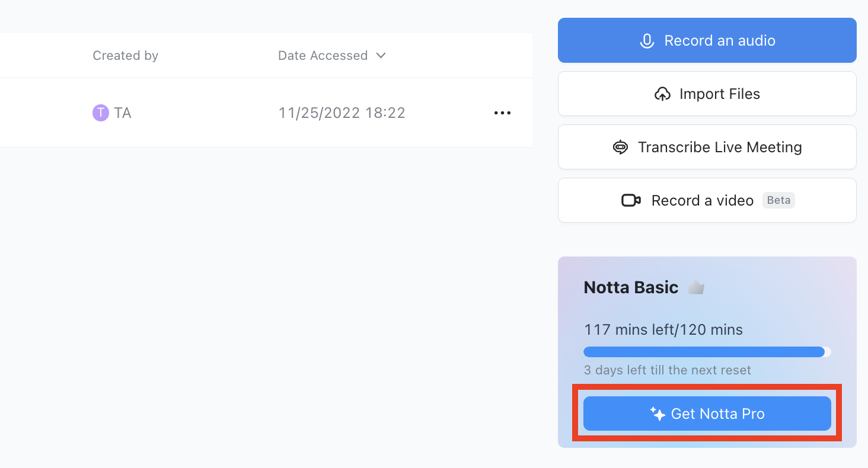Choose Record a video option
This screenshot has width=868, height=468.
[707, 200]
